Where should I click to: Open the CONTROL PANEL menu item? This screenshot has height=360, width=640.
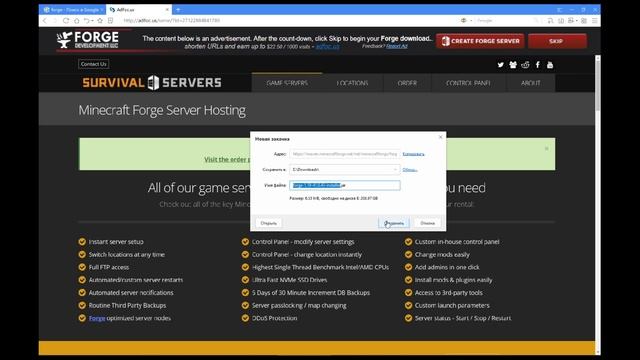pyautogui.click(x=468, y=83)
